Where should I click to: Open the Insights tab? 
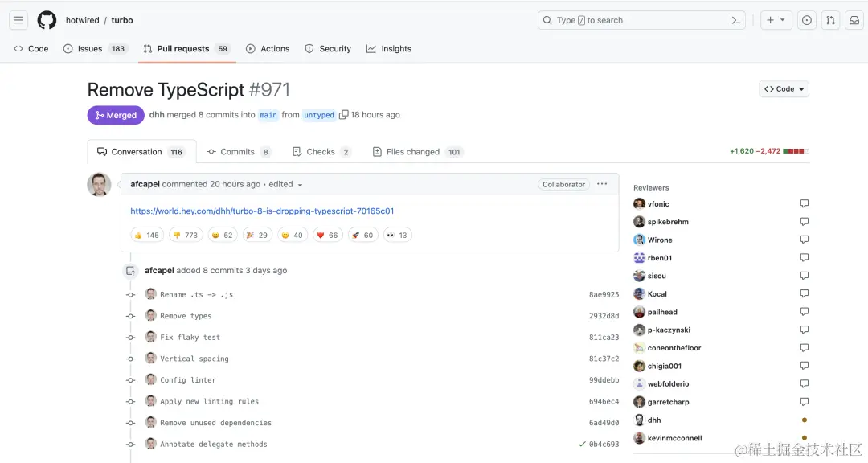coord(389,49)
